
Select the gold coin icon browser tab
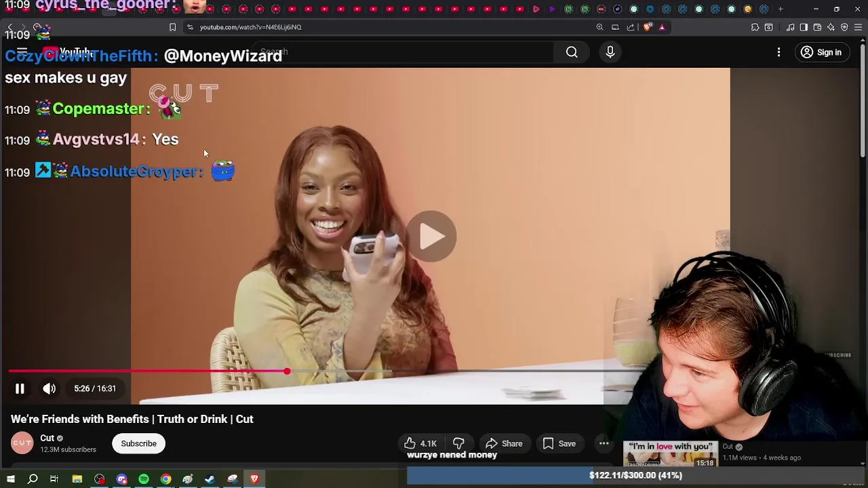coord(747,9)
